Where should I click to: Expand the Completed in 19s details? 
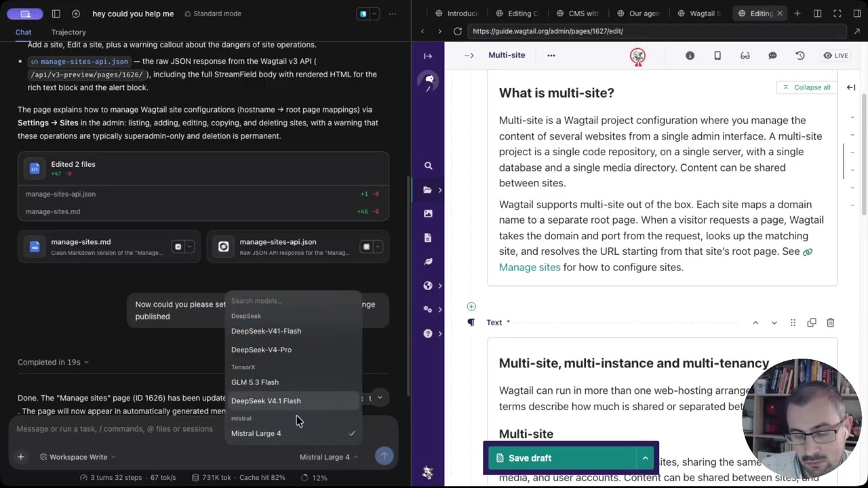pyautogui.click(x=54, y=362)
